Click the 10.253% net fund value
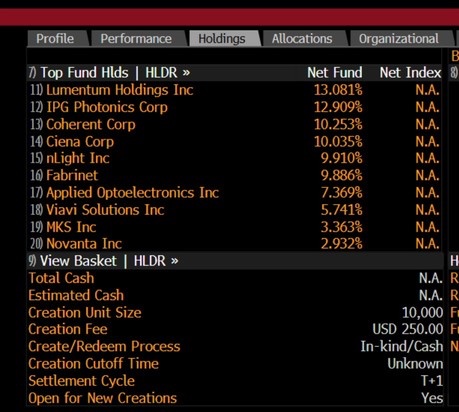Screen dimensions: 459x412 click(338, 124)
